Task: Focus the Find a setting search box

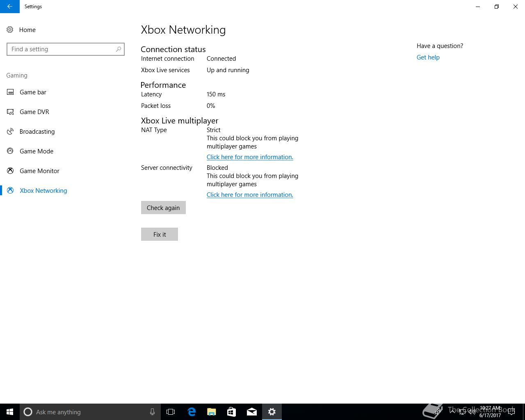Action: coord(66,49)
